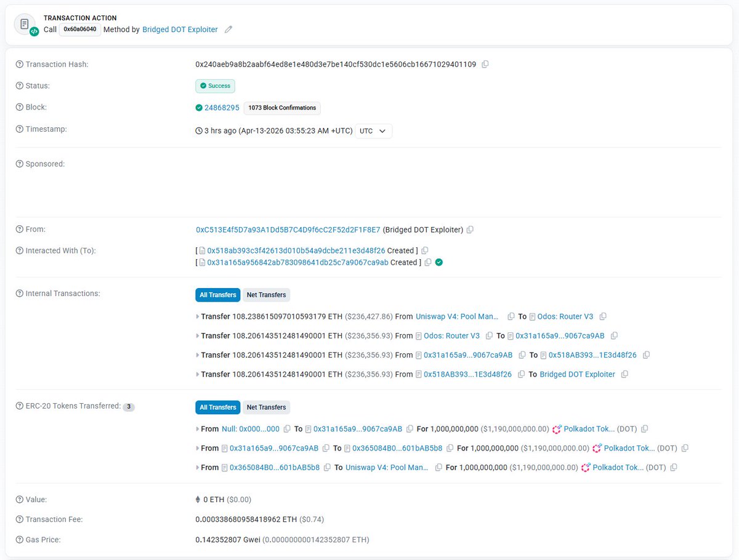This screenshot has height=560, width=739.
Task: Click the edit pencil next to Bridged DOT Exploiter
Action: (228, 29)
